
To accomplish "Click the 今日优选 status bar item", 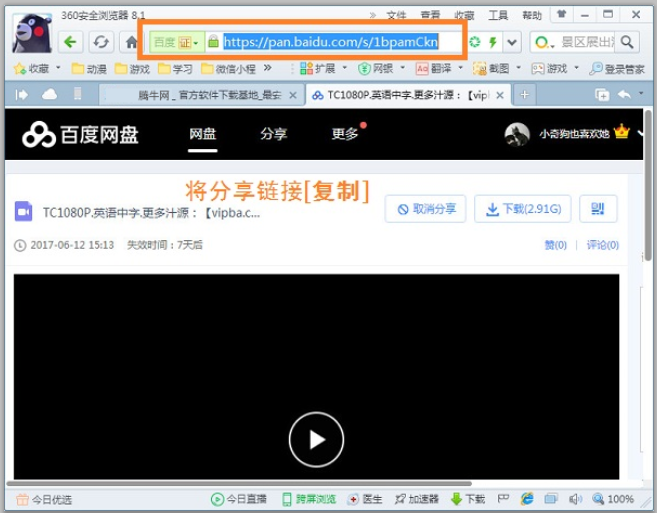I will point(44,500).
